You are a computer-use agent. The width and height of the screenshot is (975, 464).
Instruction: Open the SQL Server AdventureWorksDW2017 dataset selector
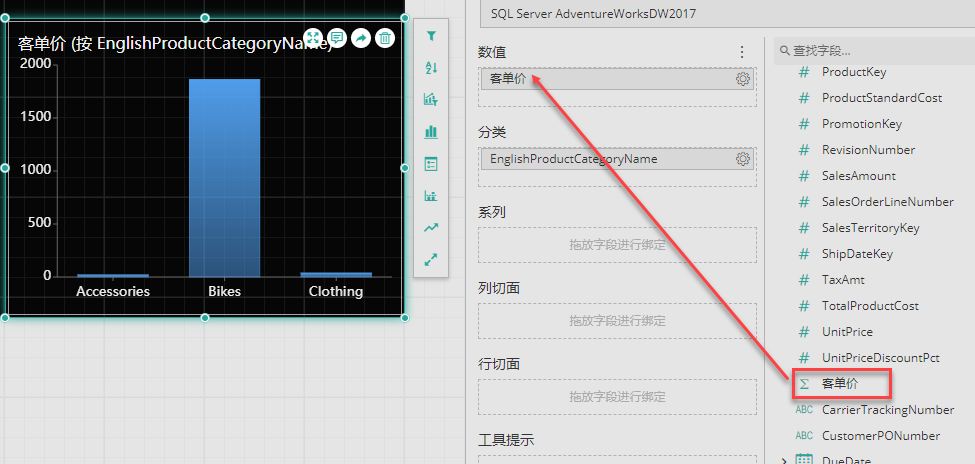click(x=728, y=14)
